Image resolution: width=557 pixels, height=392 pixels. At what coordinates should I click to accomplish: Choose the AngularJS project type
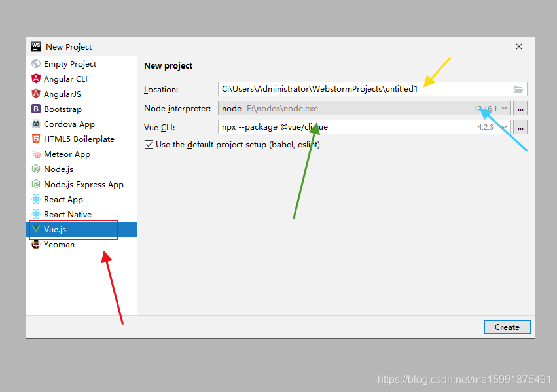point(62,94)
